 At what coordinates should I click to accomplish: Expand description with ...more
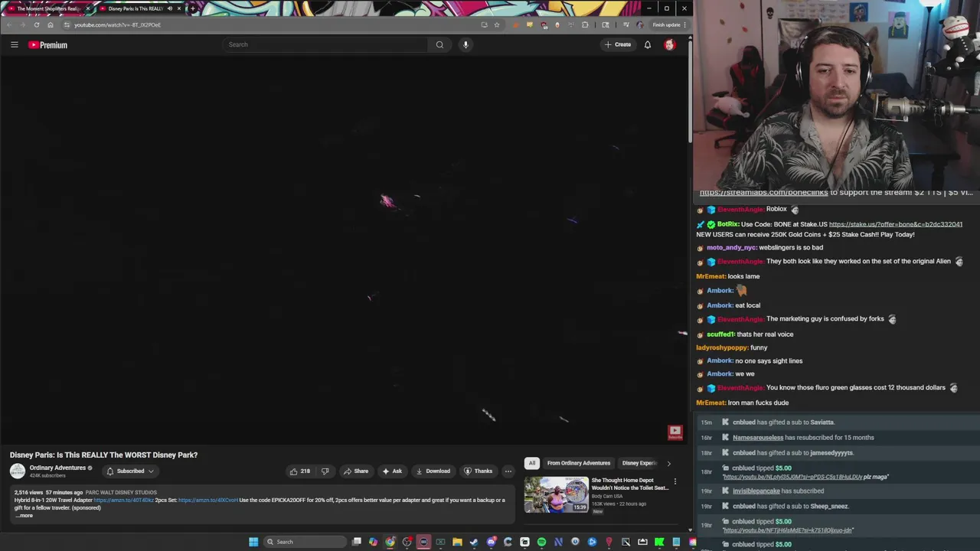point(24,516)
